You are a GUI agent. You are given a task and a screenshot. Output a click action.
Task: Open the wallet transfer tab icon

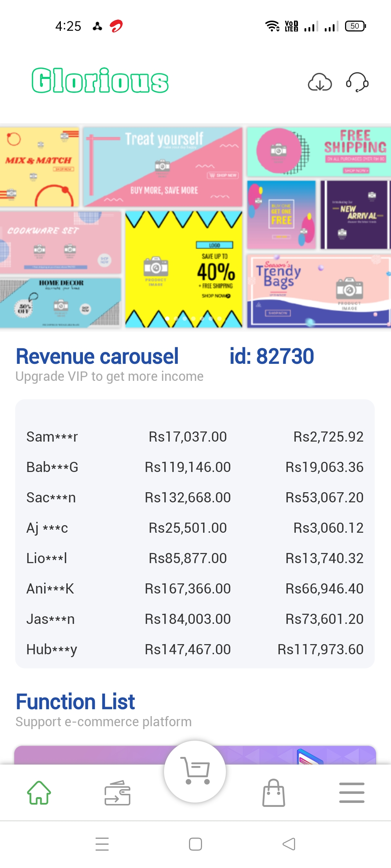(117, 793)
